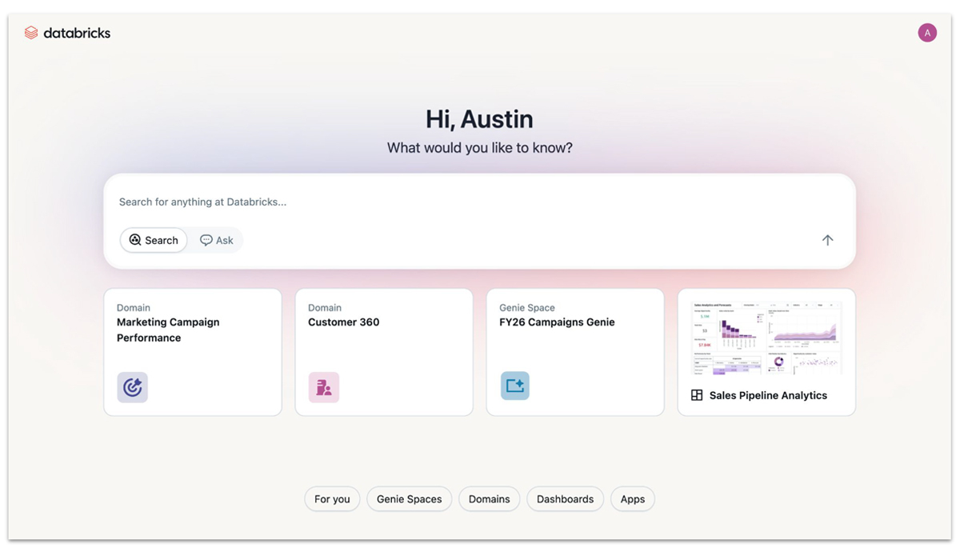Screen dimensions: 960x560
Task: Click the FY26 Campaigns Genie blue icon
Action: tap(514, 386)
